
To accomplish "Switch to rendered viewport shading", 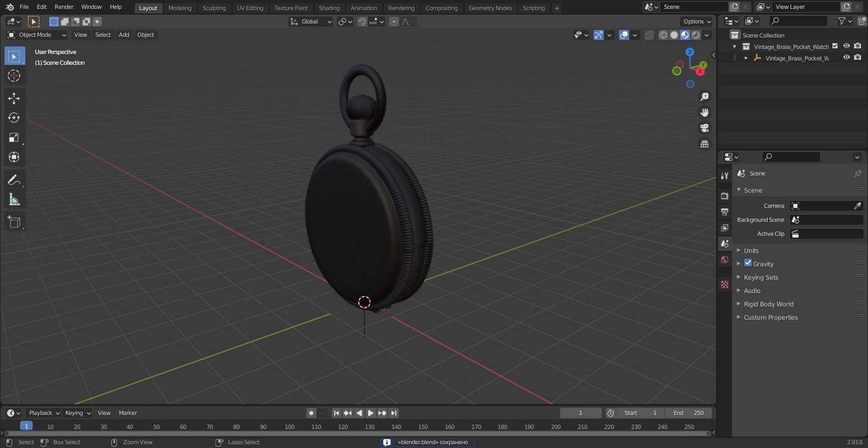I will tap(696, 35).
